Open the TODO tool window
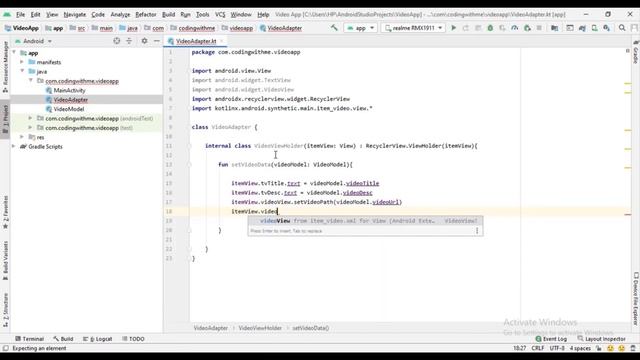Viewport: 640px width, 360px height. point(133,339)
